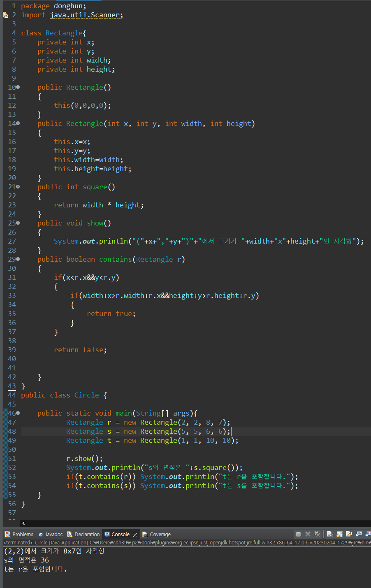Click the 'if(t.contains(s))' line
The image size is (371, 588).
(x=182, y=486)
